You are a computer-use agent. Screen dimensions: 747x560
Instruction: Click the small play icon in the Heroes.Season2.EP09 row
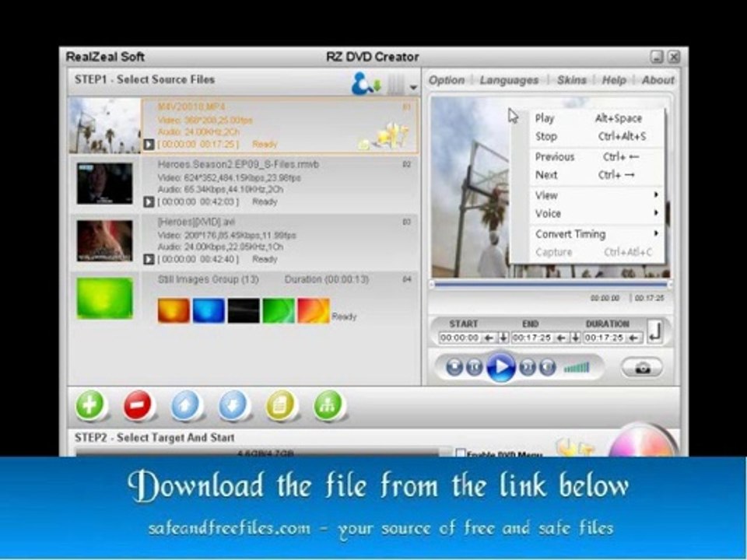[149, 202]
